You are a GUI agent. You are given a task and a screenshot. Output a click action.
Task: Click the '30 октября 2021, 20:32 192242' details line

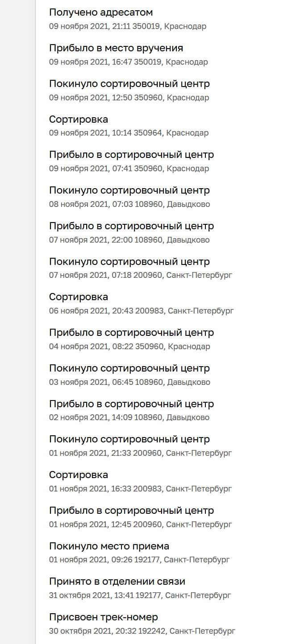[x=142, y=631]
